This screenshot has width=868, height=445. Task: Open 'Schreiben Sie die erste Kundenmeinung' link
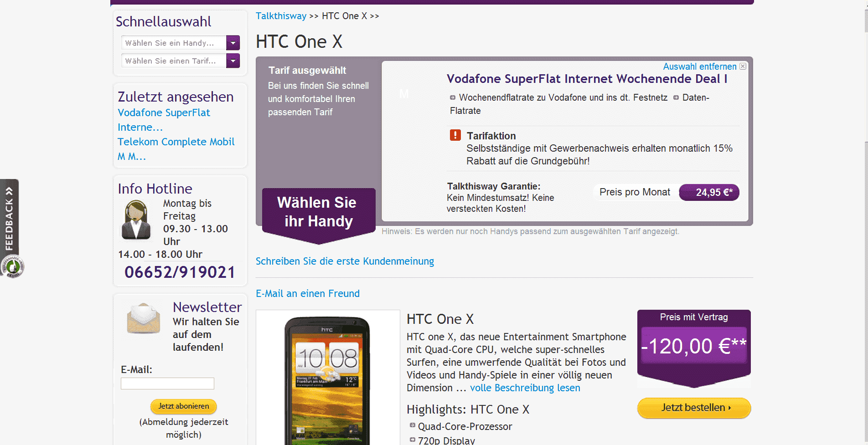345,261
